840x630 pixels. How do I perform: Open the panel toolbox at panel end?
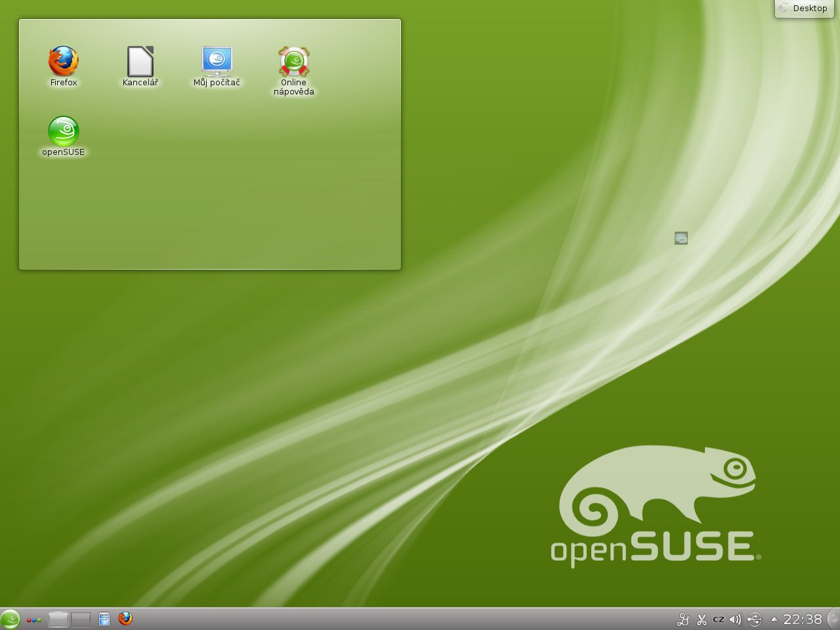point(833,619)
